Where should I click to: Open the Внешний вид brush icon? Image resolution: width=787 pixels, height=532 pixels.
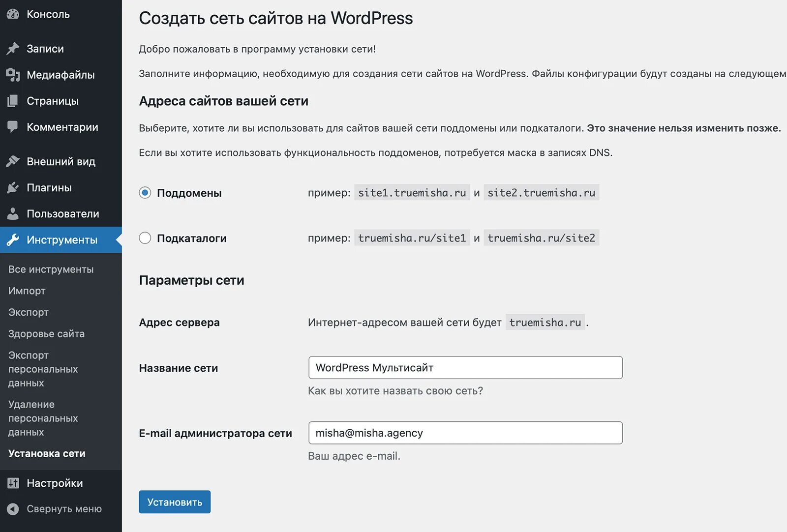13,161
